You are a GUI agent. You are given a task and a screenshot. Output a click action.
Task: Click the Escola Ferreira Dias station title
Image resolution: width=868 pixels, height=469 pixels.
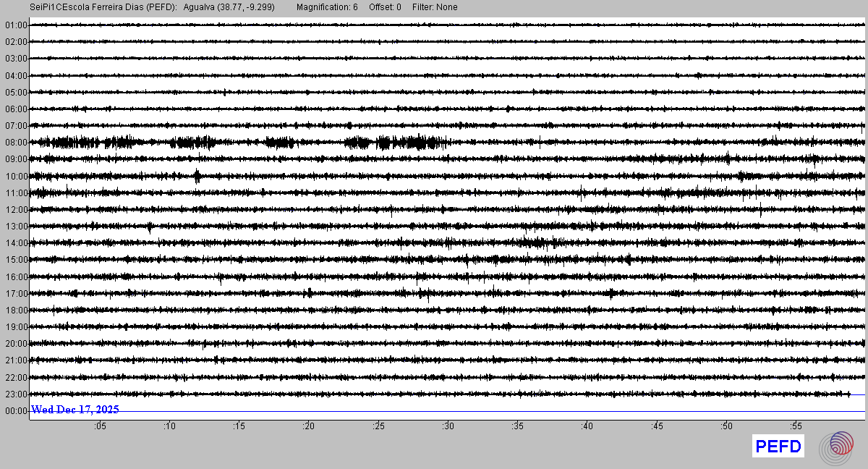(103, 7)
